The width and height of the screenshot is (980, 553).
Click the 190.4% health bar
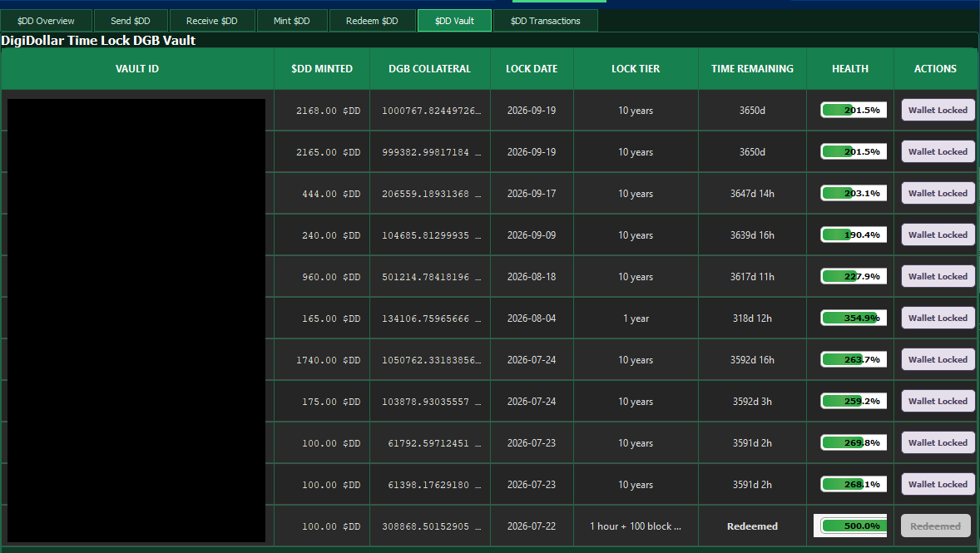[x=854, y=235]
